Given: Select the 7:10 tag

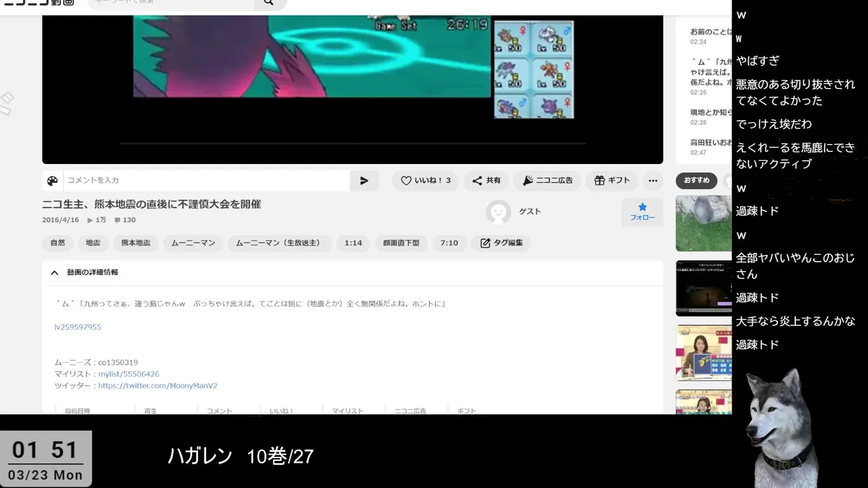Looking at the screenshot, I should (449, 243).
